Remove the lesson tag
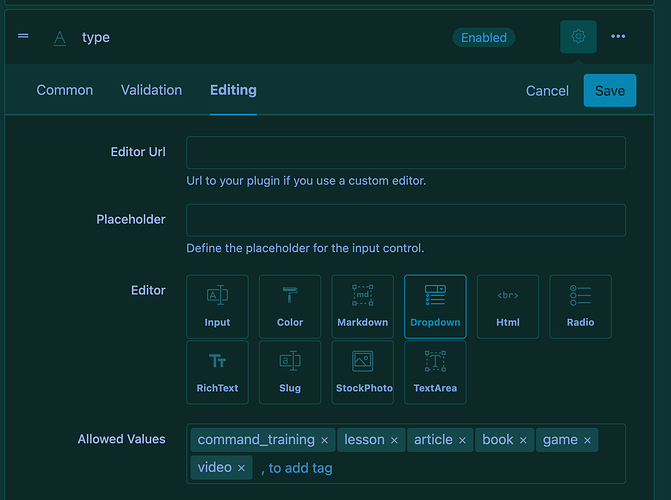Screen dimensions: 671x500 click(x=394, y=440)
